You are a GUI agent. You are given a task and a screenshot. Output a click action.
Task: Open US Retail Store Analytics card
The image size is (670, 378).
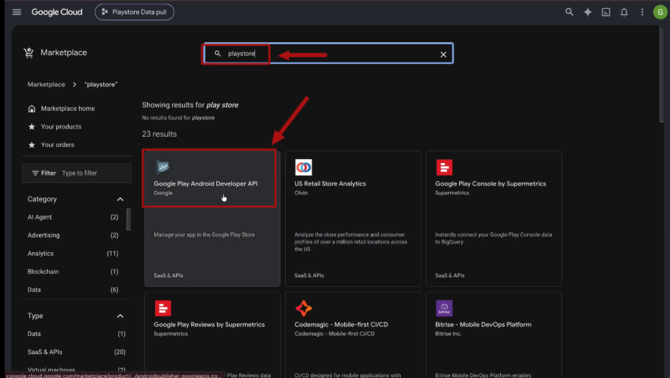click(x=353, y=218)
